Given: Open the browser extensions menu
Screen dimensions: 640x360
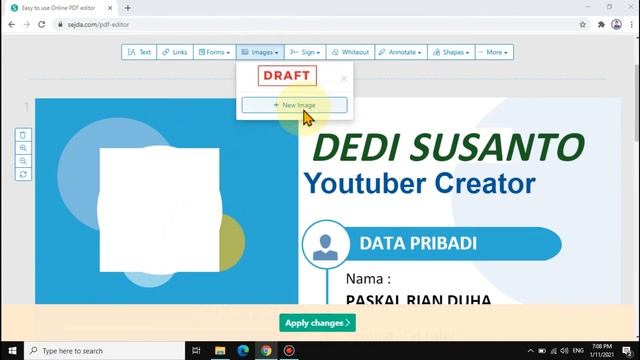Looking at the screenshot, I should 601,24.
